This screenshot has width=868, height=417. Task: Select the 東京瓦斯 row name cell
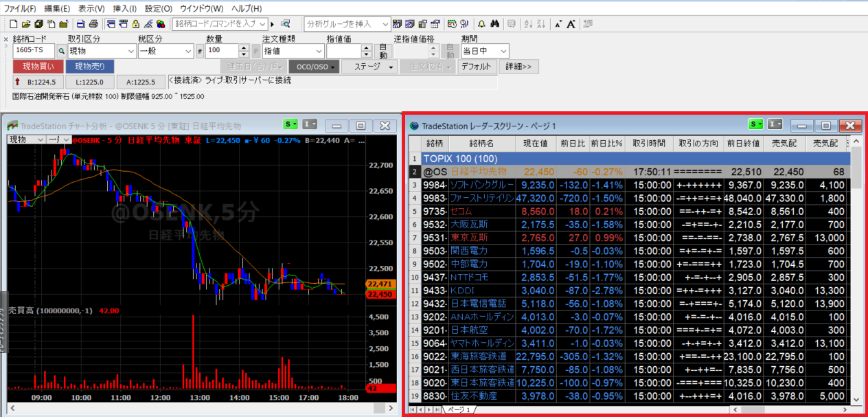click(482, 237)
